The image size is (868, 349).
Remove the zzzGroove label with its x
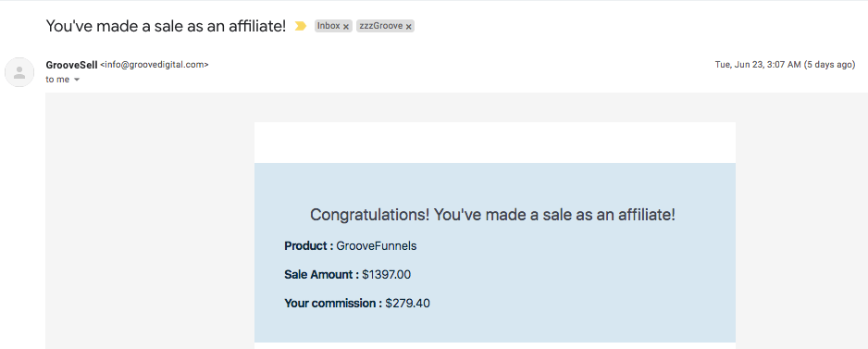point(408,27)
